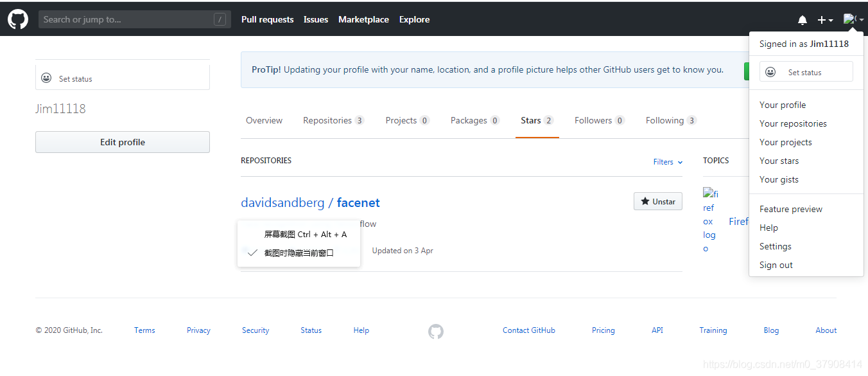868x376 pixels.
Task: Open Pull requests in the top nav
Action: coord(267,19)
